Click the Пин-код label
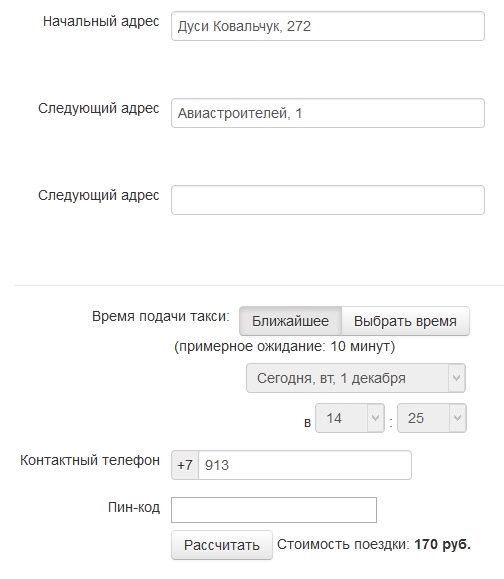Screen dimensions: 504x579 coord(134,507)
